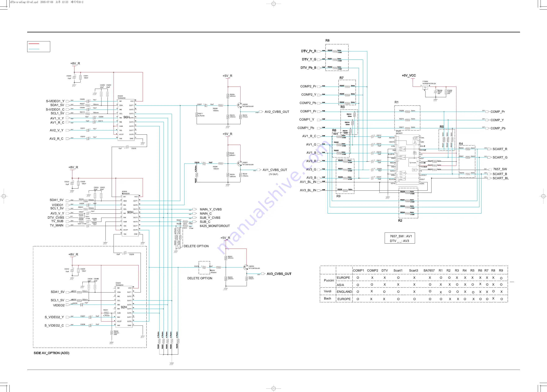Image resolution: width=547 pixels, height=392 pixels.
Task: Click the Scart1 column header
Action: [x=398, y=271]
